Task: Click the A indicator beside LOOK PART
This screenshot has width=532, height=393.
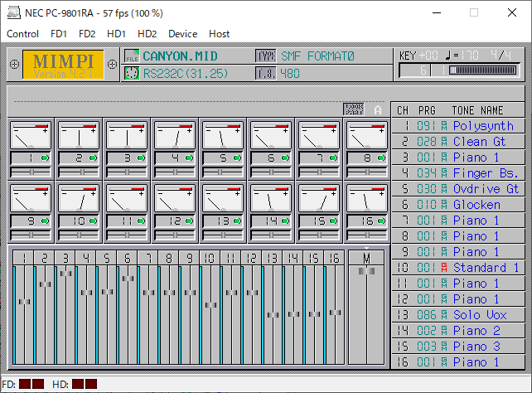Action: tap(378, 110)
